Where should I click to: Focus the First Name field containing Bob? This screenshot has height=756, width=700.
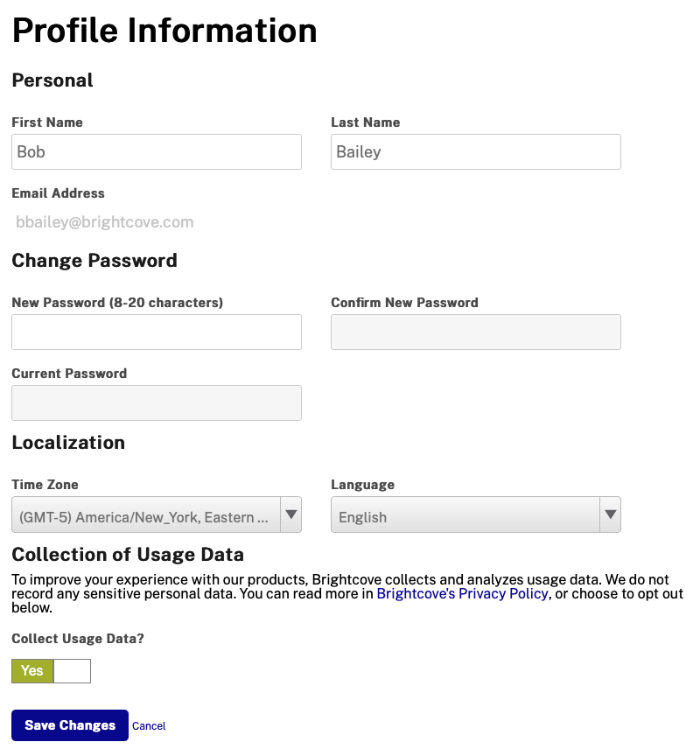[157, 152]
